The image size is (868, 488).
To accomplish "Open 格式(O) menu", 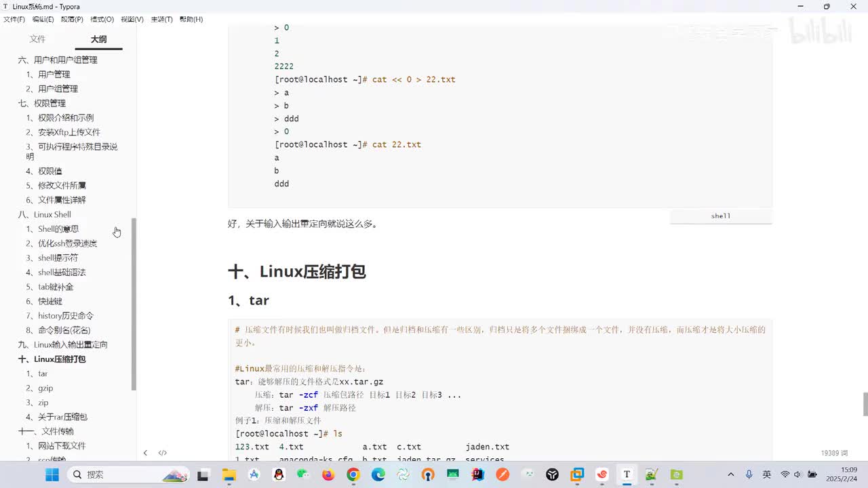I will 102,19.
